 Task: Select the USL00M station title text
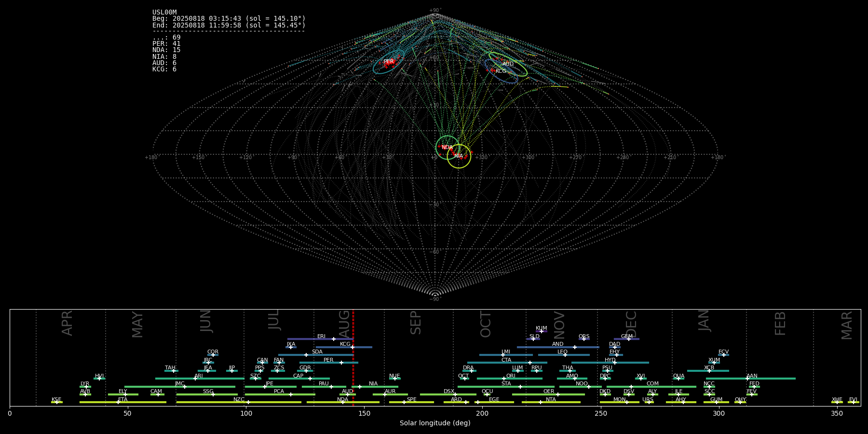(x=164, y=13)
